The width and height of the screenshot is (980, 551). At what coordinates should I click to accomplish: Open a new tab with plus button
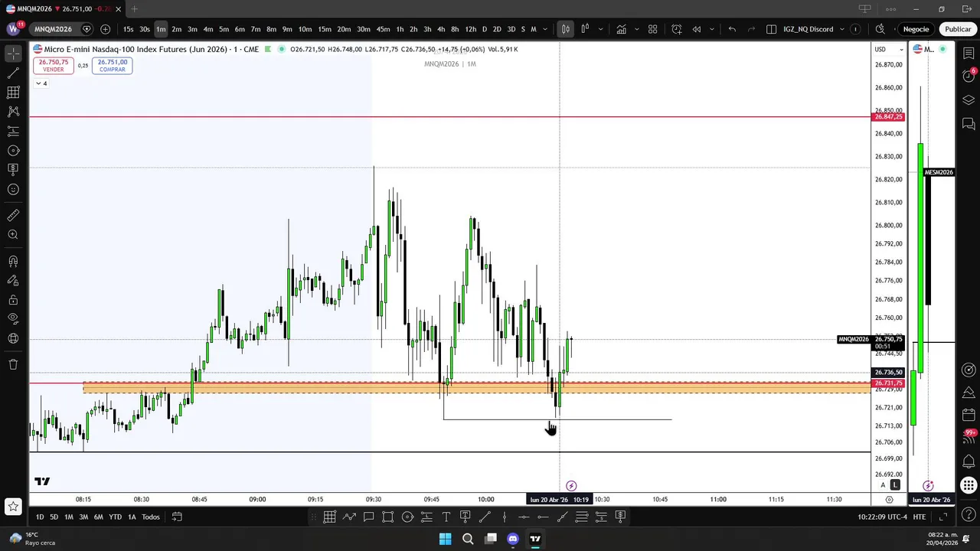pyautogui.click(x=134, y=9)
